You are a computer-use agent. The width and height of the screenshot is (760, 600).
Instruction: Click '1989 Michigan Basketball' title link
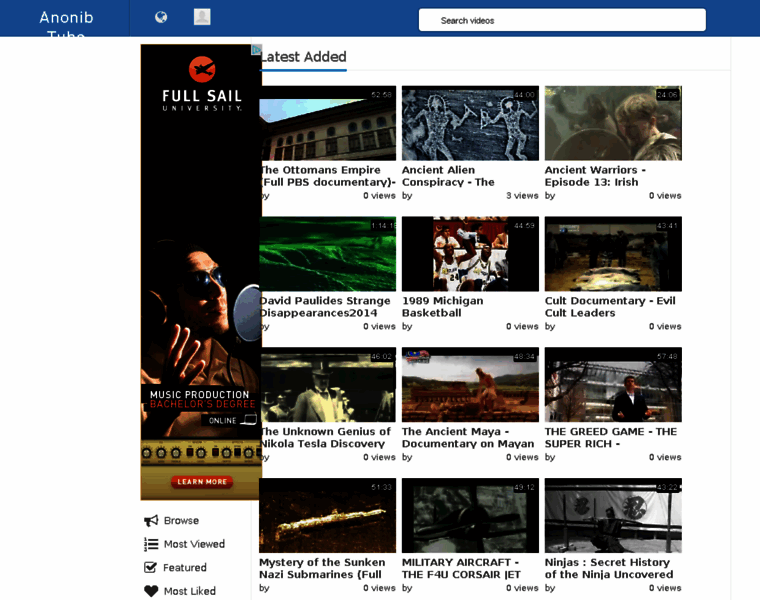tap(443, 307)
